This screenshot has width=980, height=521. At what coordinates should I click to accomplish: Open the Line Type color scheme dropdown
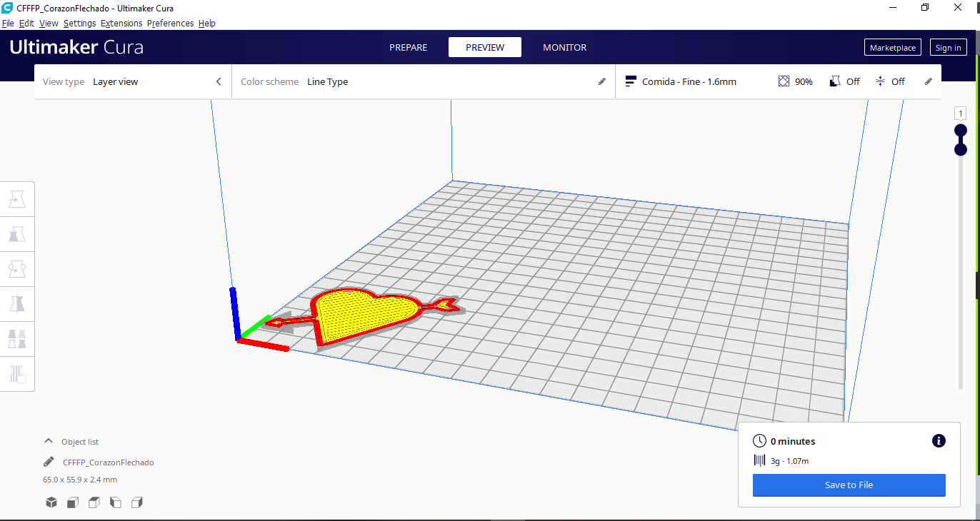[424, 81]
